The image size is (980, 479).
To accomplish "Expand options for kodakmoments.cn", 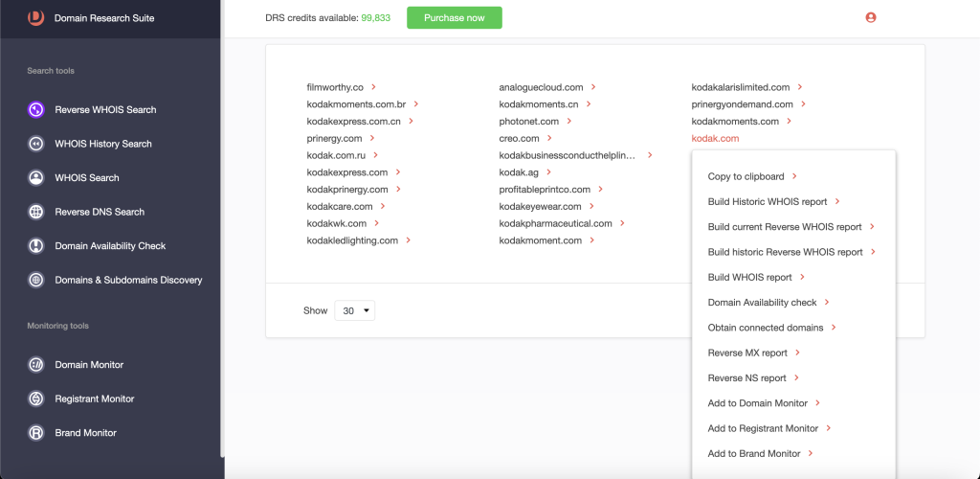I will tap(589, 103).
